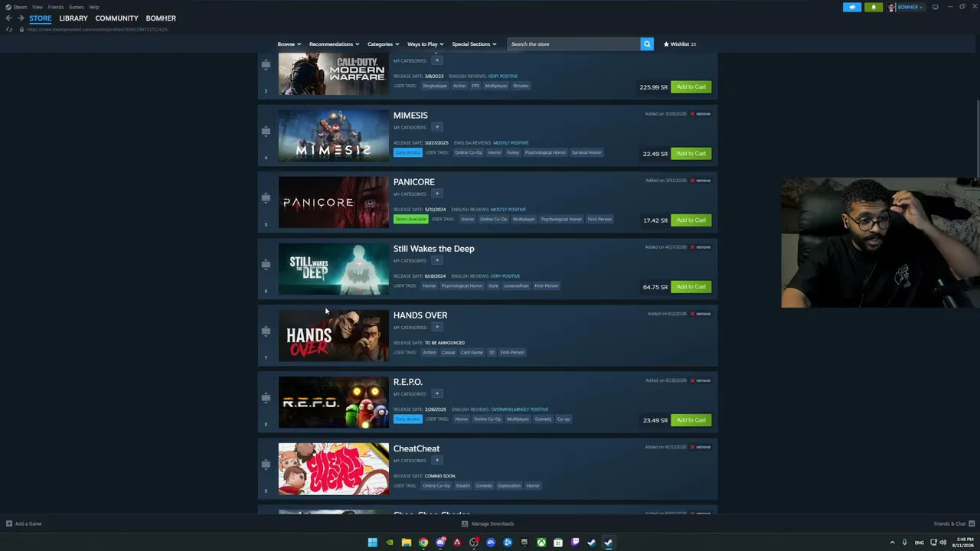Open the View menu
Viewport: 980px width, 551px height.
pyautogui.click(x=37, y=7)
